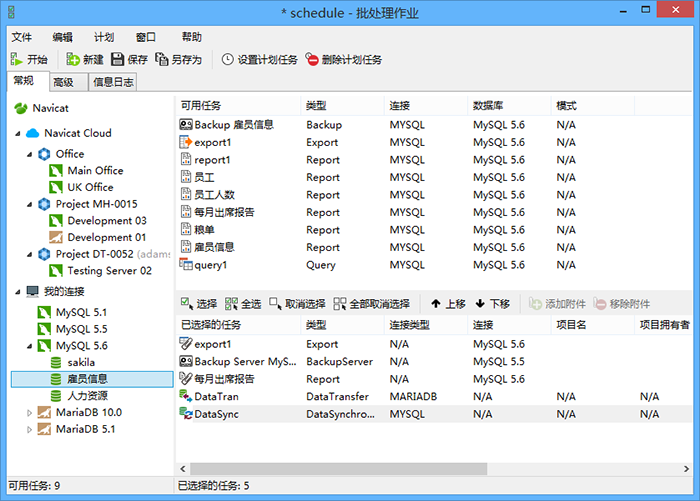This screenshot has width=700, height=501.
Task: Click the 下移 down arrow icon
Action: click(480, 304)
